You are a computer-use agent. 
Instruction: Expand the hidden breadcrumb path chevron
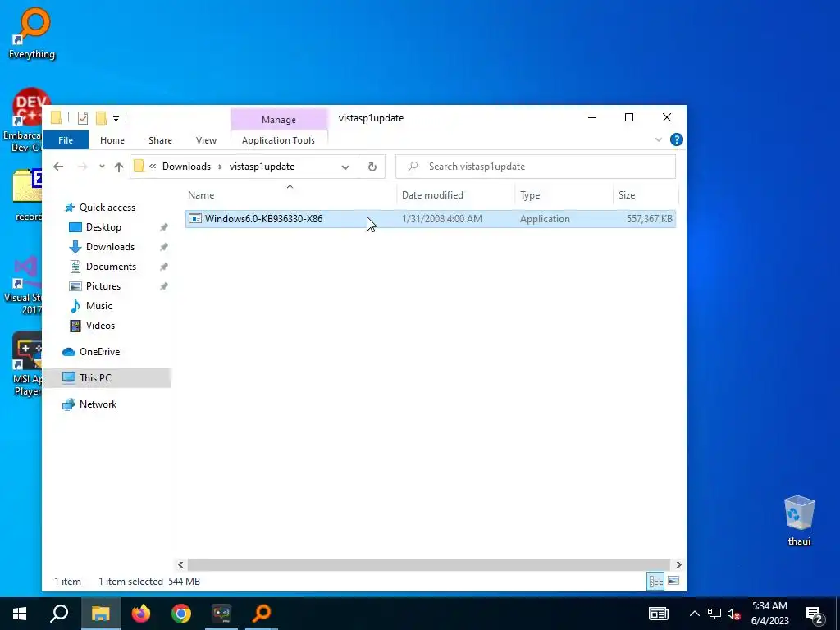pyautogui.click(x=153, y=167)
